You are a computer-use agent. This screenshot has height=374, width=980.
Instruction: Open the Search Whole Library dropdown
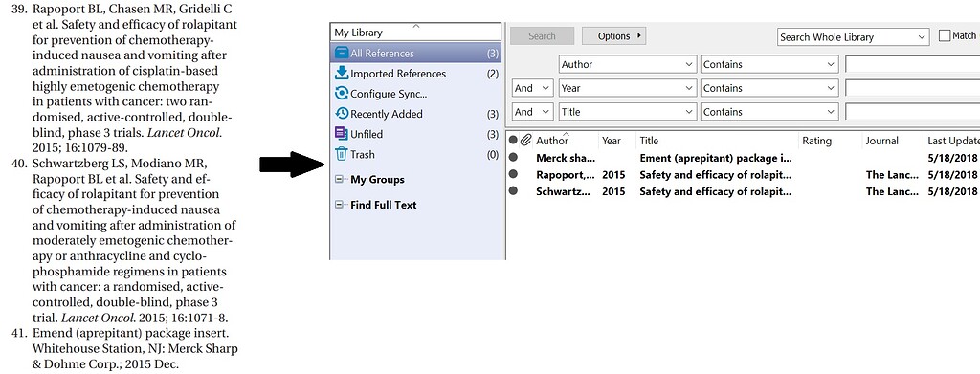(853, 37)
